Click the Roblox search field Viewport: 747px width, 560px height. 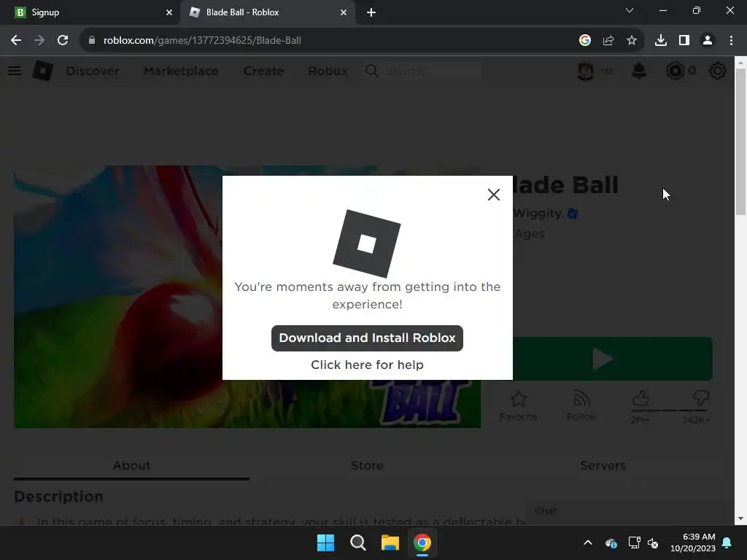[x=423, y=71]
